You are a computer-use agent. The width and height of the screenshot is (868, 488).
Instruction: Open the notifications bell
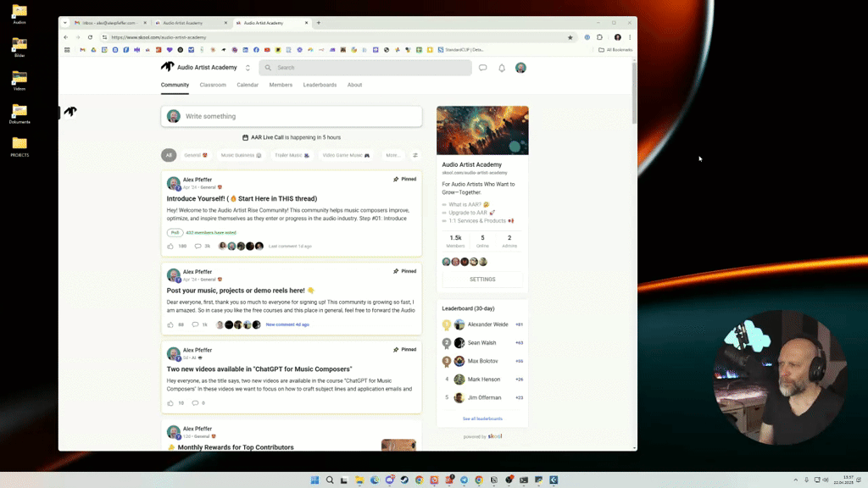pyautogui.click(x=502, y=68)
